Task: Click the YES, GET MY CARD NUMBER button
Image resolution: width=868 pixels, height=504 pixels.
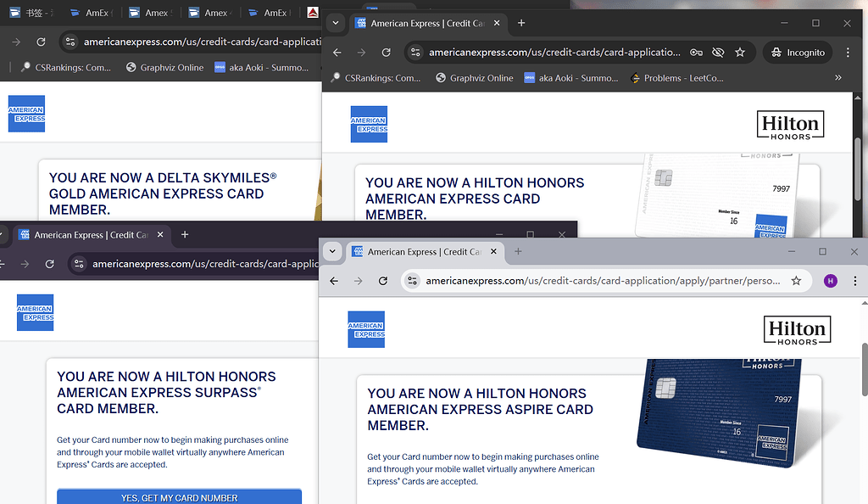Action: pos(179,497)
